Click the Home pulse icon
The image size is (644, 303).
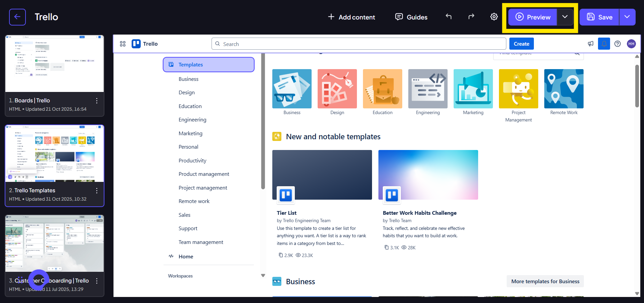coord(171,256)
